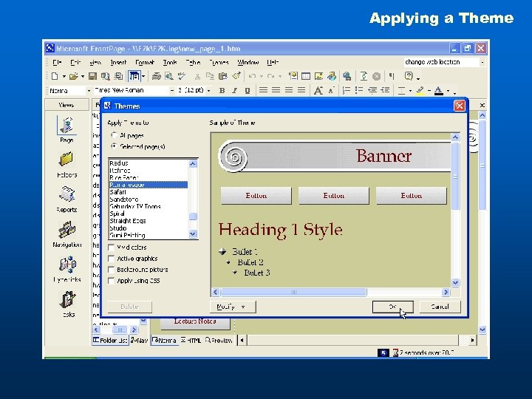Click the font color swatch A icon
Screen dimensions: 532x399
tap(438, 91)
